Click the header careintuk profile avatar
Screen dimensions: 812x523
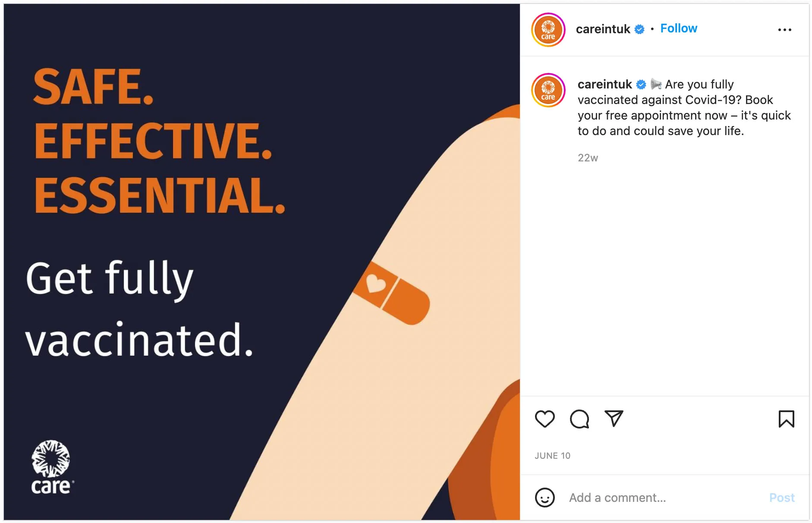pyautogui.click(x=548, y=29)
